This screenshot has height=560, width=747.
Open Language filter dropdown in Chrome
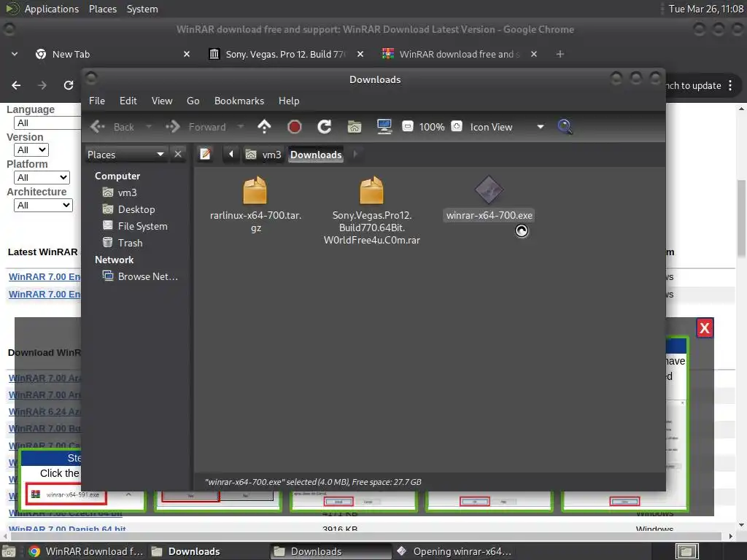pyautogui.click(x=47, y=122)
